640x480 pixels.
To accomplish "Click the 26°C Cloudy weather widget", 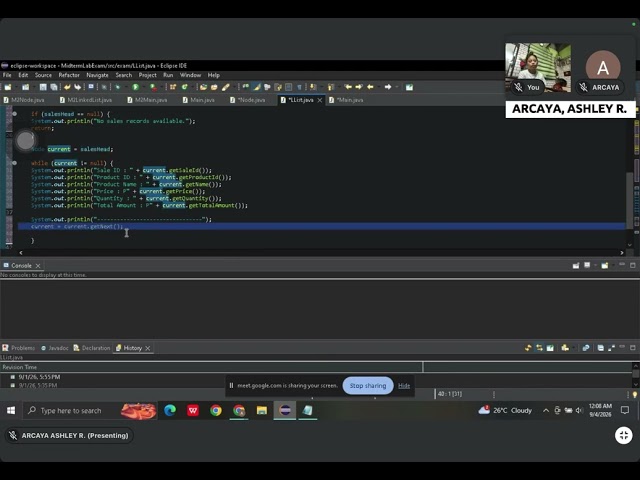I will coord(505,410).
